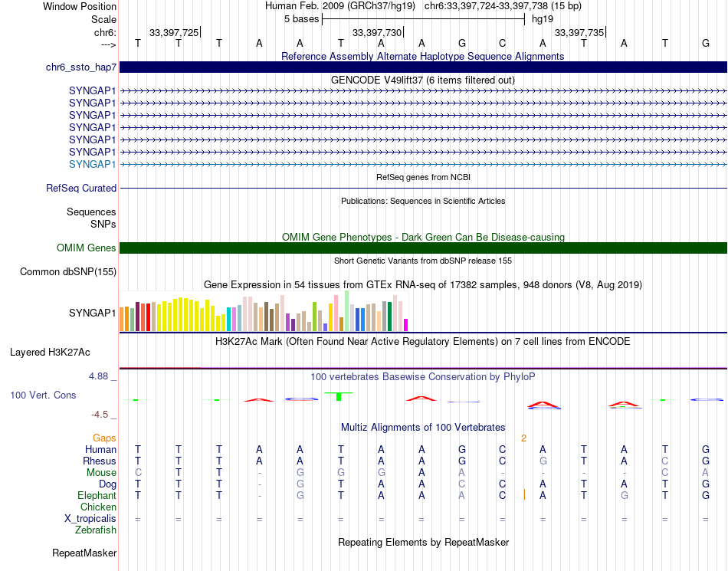Click the 'Layered H3K27Ac' track label

[x=50, y=353]
